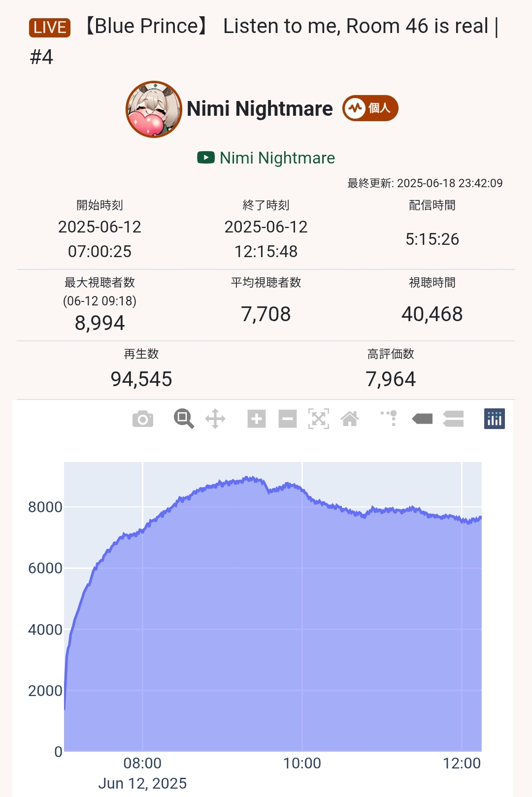Click the view count value 94,545
The image size is (532, 797).
coord(141,379)
